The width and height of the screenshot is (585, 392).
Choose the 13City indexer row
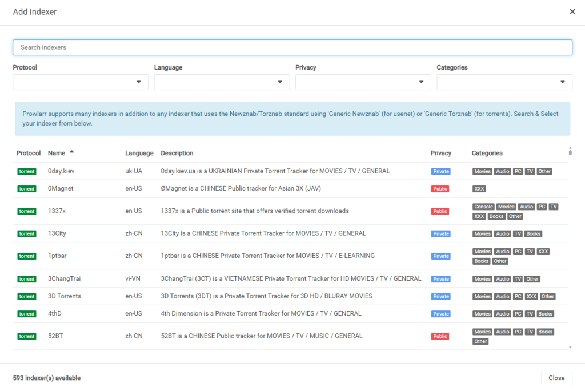(x=57, y=233)
